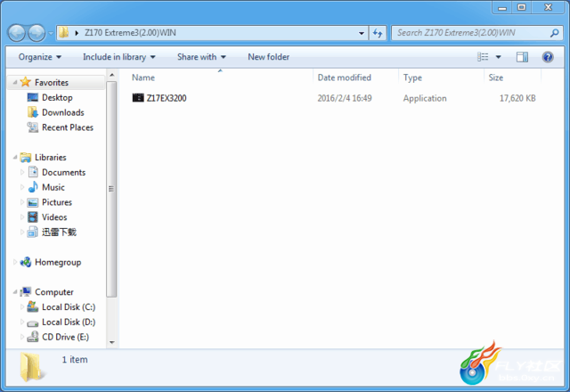This screenshot has width=570, height=392.
Task: Select the Z17EX3200 application file
Action: (x=167, y=98)
